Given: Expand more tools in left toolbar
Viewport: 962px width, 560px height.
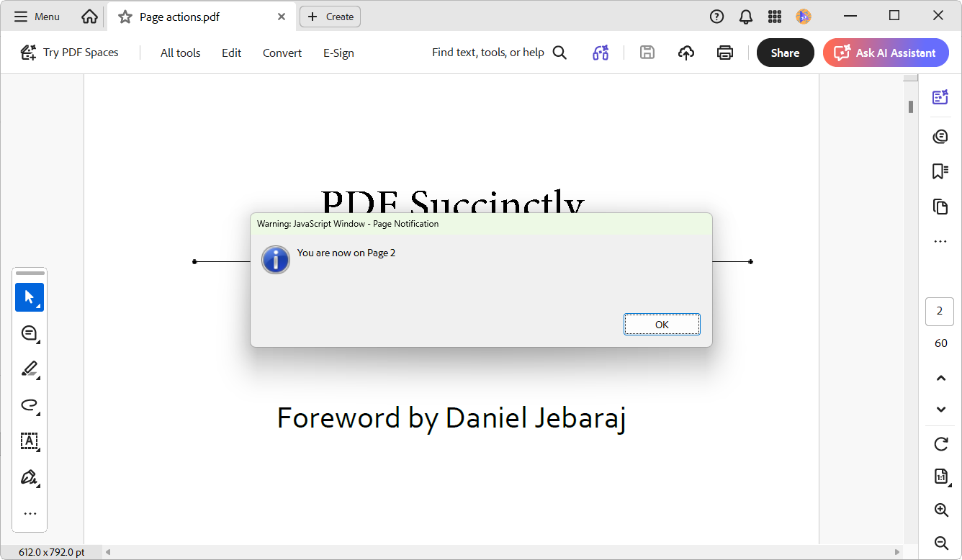Looking at the screenshot, I should tap(30, 513).
